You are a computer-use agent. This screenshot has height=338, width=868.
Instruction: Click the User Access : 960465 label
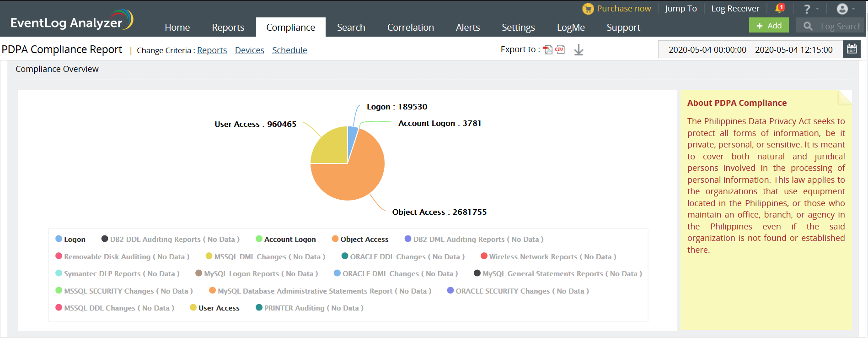coord(256,124)
